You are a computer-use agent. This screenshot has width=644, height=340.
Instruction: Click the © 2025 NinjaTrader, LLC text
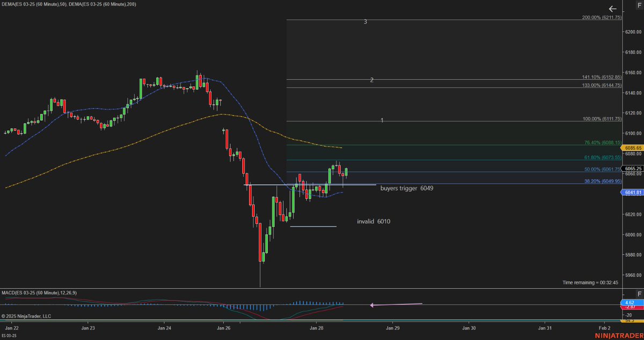pyautogui.click(x=26, y=316)
